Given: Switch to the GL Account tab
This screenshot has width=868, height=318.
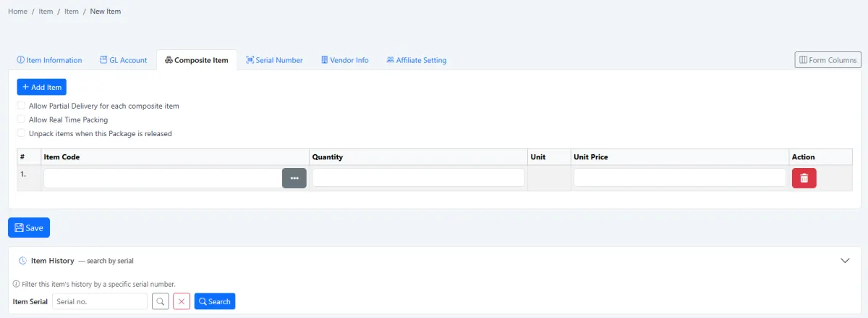Looking at the screenshot, I should coord(123,60).
